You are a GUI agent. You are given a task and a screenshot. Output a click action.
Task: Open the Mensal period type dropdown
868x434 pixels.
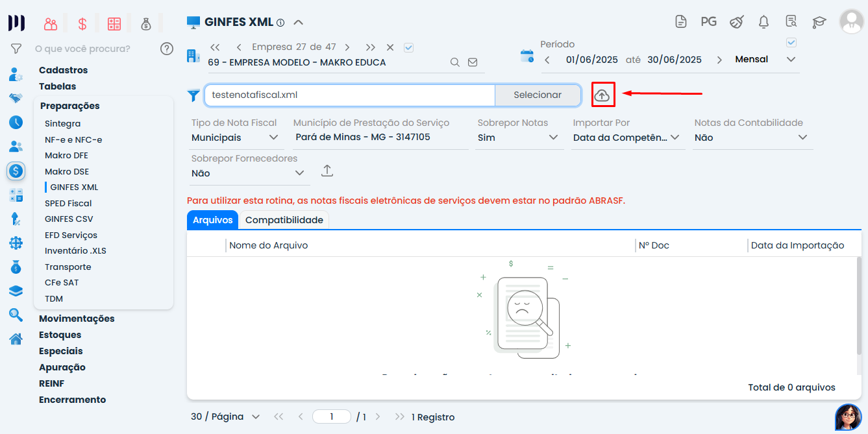pyautogui.click(x=765, y=59)
